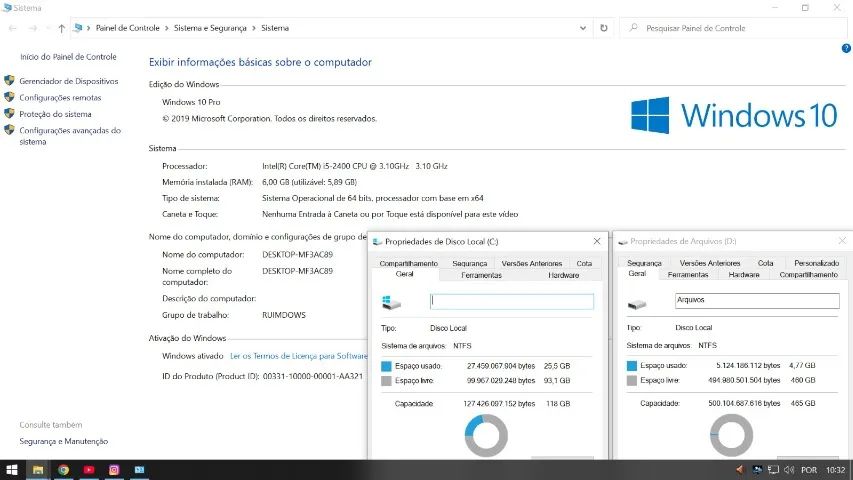The image size is (853, 480).
Task: Open the address bar history dropdown
Action: coord(583,28)
